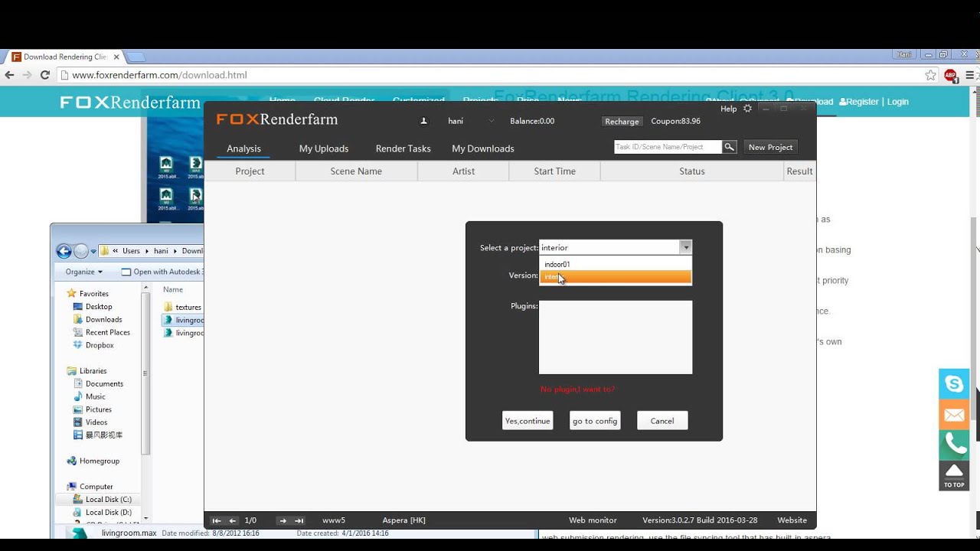Click Yes,continue button

[x=528, y=421]
